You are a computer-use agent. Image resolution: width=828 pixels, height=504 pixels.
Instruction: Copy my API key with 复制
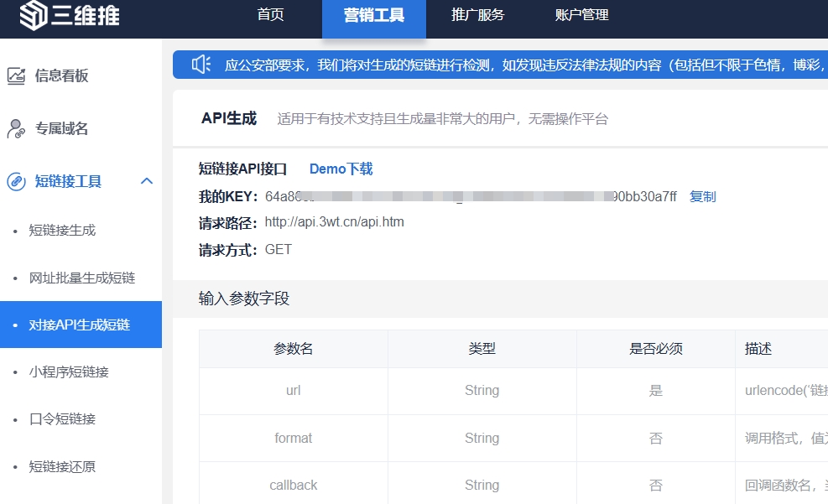pos(702,197)
